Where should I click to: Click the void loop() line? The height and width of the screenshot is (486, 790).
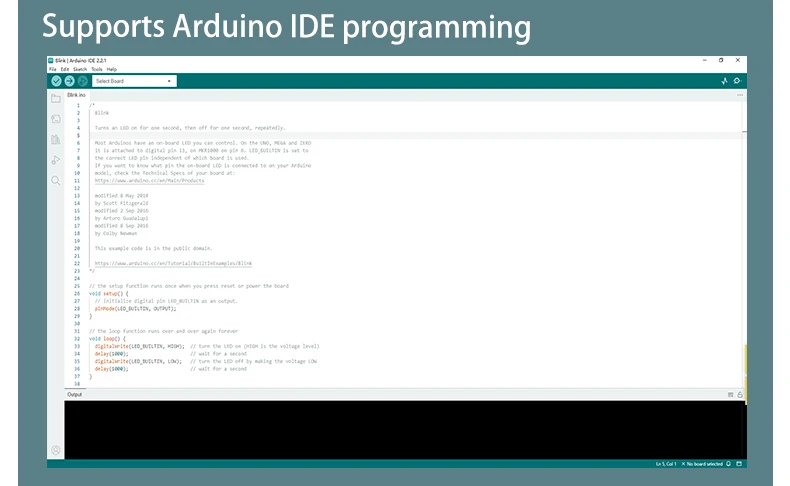click(107, 339)
